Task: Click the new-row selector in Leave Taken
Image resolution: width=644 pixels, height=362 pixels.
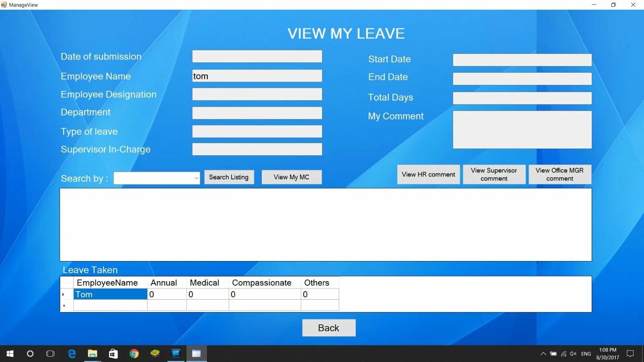Action: pyautogui.click(x=67, y=305)
